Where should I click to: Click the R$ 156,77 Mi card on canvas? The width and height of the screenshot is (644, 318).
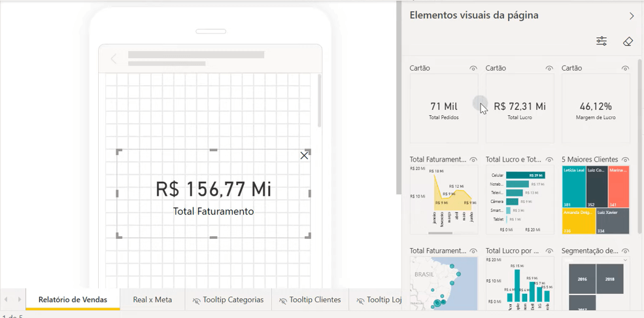(213, 194)
